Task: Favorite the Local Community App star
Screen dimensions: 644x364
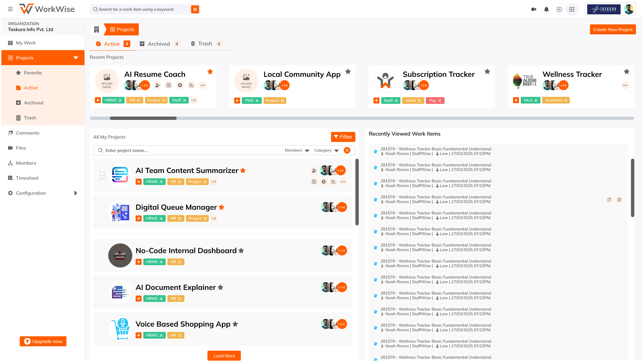Action: tap(348, 71)
